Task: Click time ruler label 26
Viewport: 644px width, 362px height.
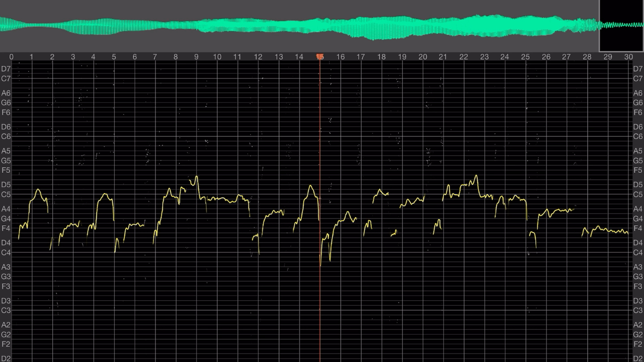Action: (546, 57)
